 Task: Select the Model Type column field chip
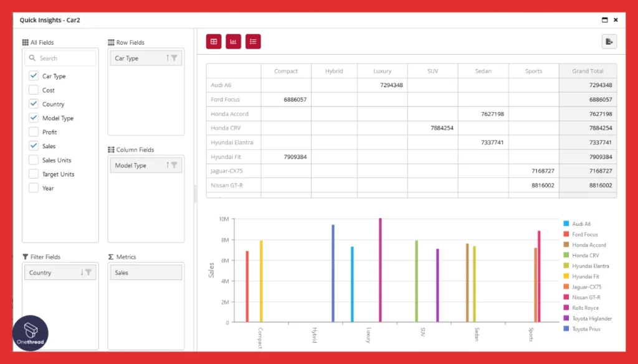pyautogui.click(x=146, y=166)
